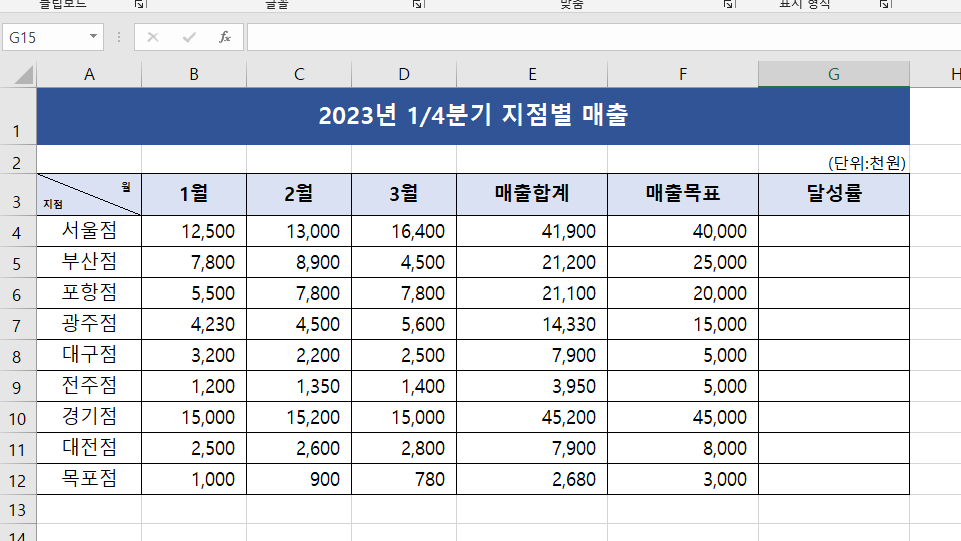
Task: Click the Name Box showing G15
Action: point(53,37)
